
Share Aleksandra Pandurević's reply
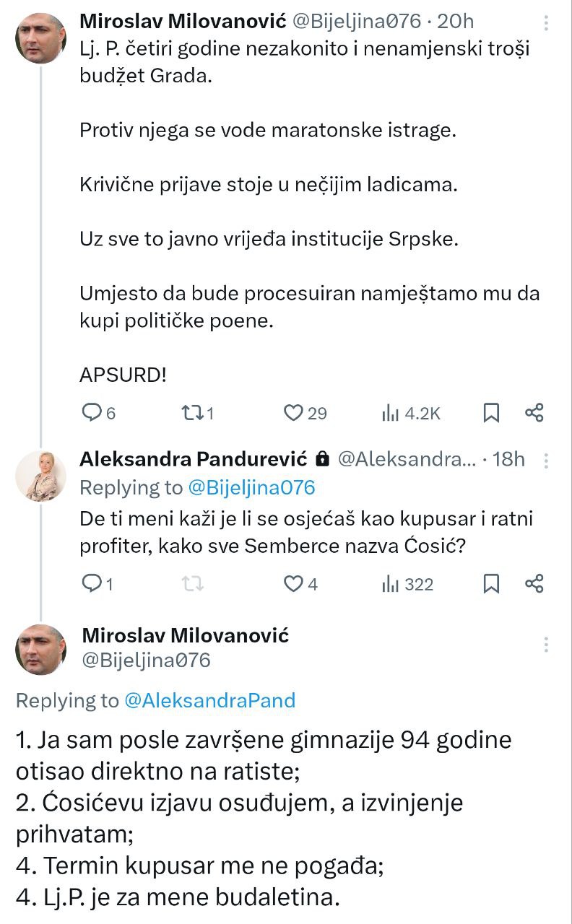[x=534, y=583]
